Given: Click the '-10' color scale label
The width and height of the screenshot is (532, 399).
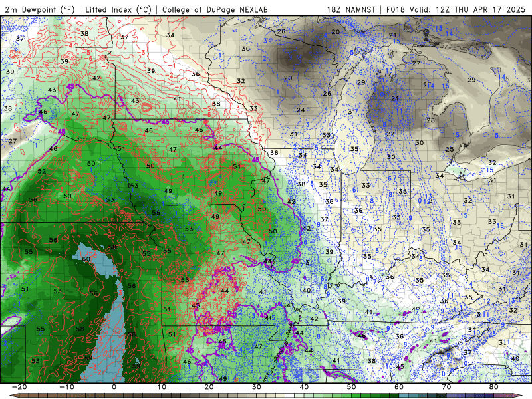Looking at the screenshot, I should [66, 387].
